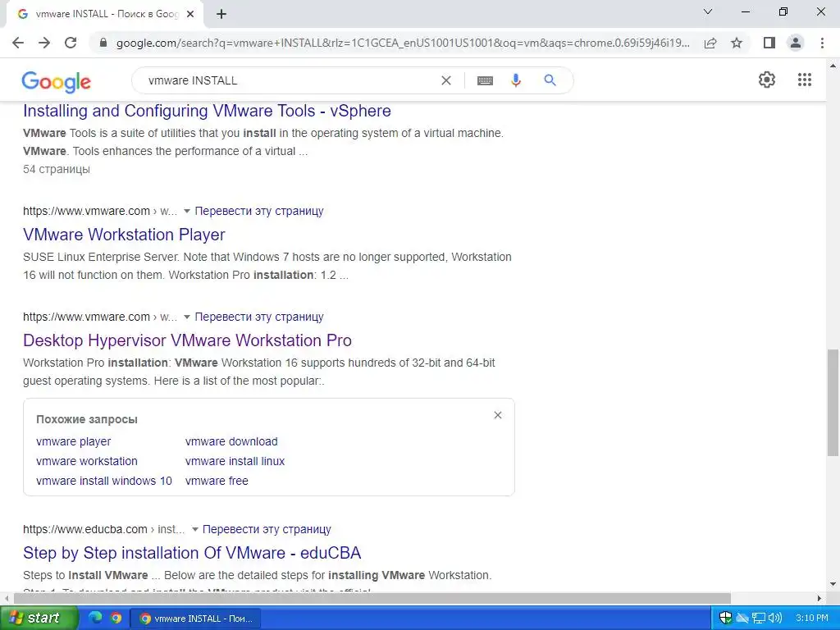Launch Chrome from quick launch
The width and height of the screenshot is (840, 630).
[x=116, y=618]
